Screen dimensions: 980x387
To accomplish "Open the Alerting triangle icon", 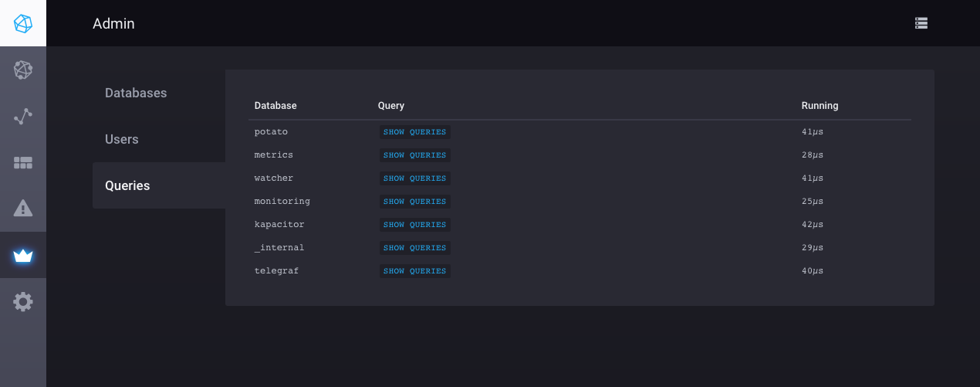I will pos(23,209).
